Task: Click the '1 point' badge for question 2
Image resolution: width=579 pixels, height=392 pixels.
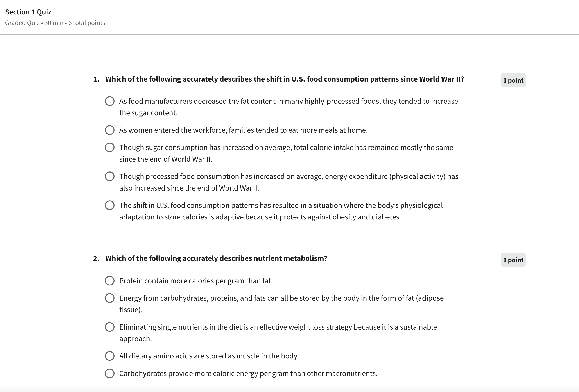Action: (513, 260)
